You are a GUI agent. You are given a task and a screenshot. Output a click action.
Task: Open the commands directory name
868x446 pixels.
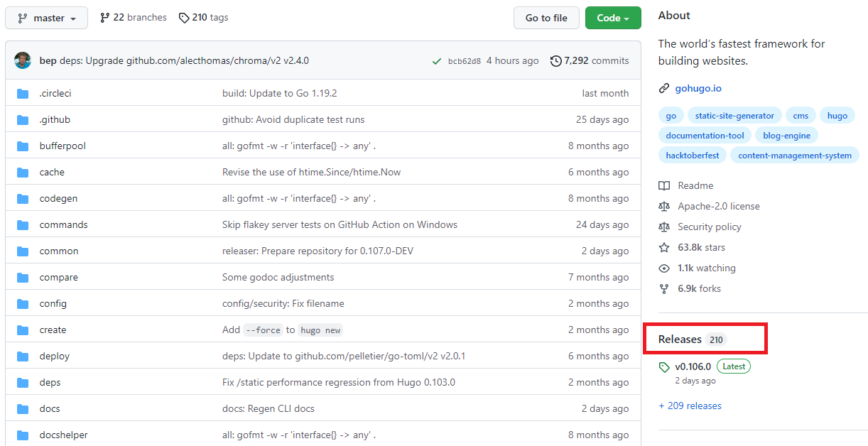64,224
